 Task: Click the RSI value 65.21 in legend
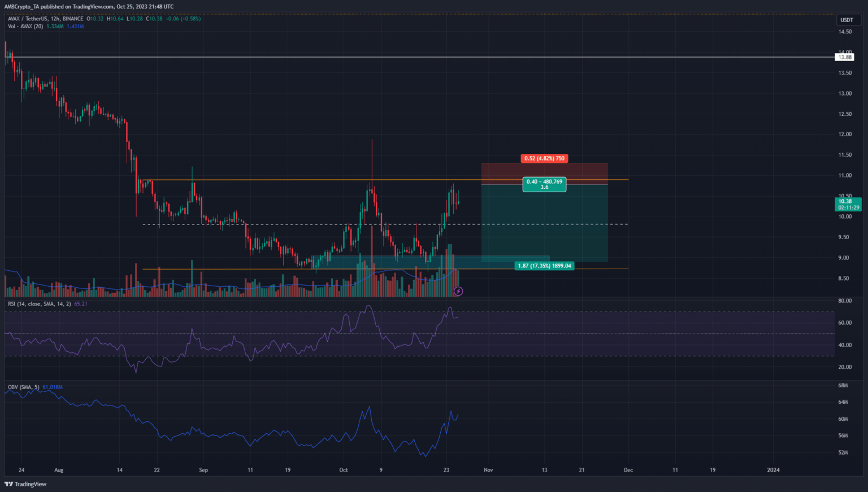(81, 304)
